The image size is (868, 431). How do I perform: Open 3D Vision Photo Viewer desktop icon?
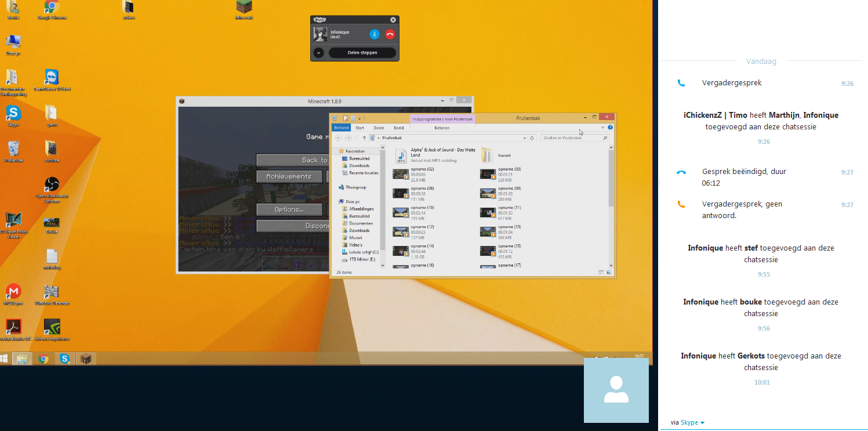tap(13, 226)
